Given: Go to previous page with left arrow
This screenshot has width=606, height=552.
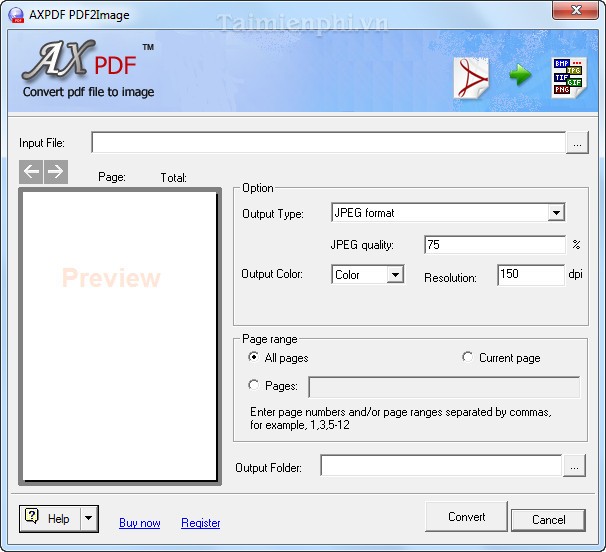Looking at the screenshot, I should pyautogui.click(x=31, y=172).
